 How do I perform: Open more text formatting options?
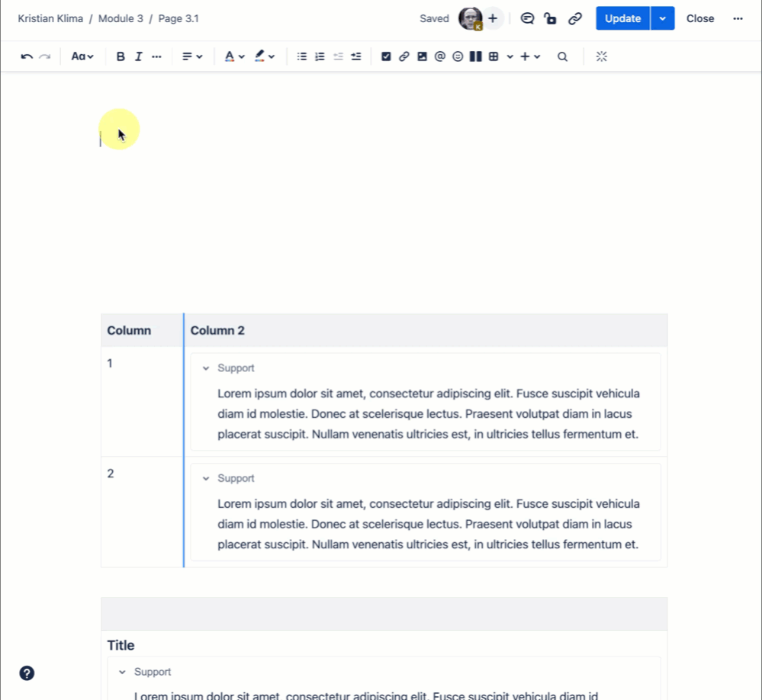156,57
